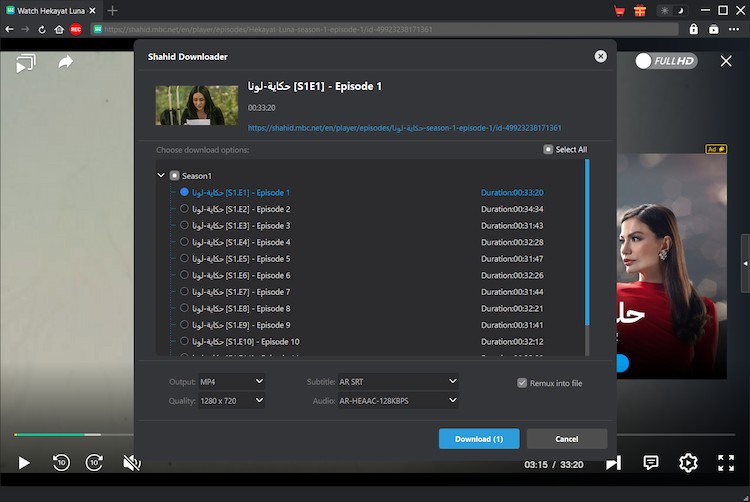Click the browser back arrow
Screen dimensions: 750x502
click(9, 30)
